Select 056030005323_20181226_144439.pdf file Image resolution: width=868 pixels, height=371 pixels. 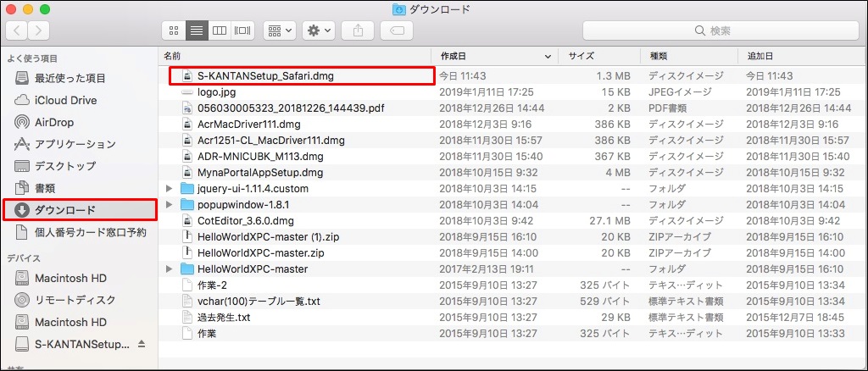291,108
